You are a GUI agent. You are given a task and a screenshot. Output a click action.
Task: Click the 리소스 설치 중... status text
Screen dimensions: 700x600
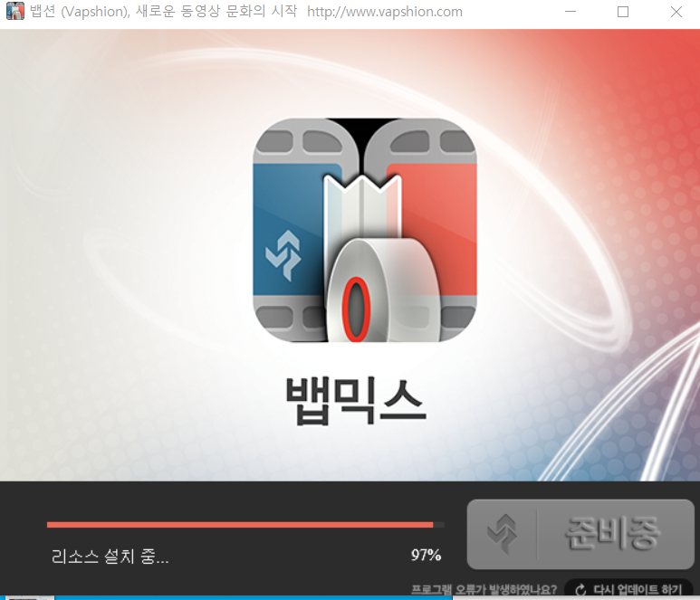(x=110, y=557)
